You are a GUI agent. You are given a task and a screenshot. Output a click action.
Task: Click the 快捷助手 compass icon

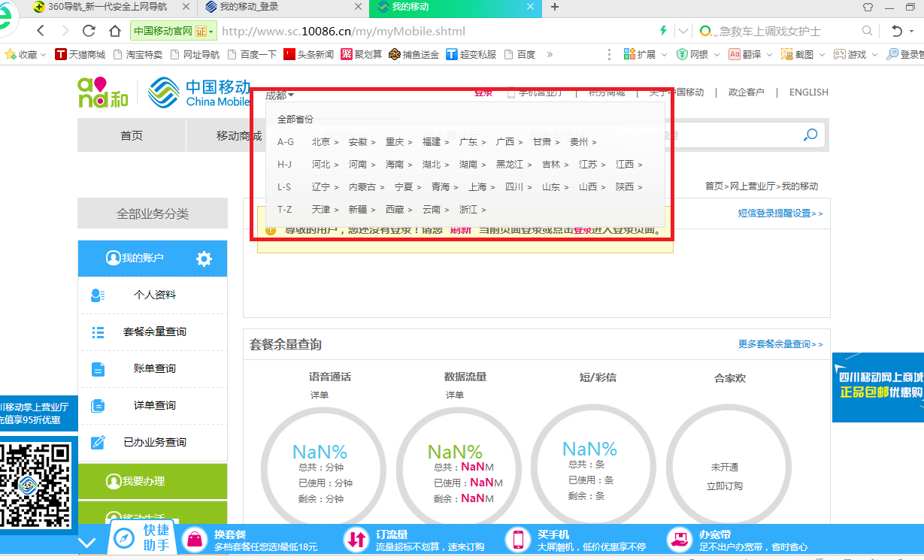123,539
